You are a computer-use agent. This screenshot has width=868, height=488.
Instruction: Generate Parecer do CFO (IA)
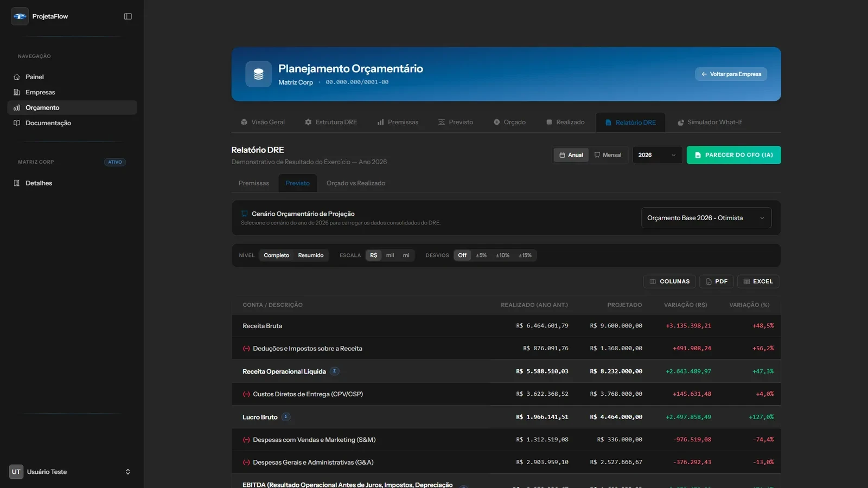(x=733, y=155)
